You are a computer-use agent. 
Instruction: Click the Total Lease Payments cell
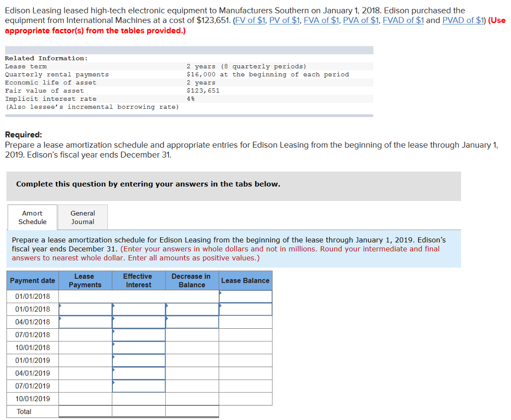85,412
